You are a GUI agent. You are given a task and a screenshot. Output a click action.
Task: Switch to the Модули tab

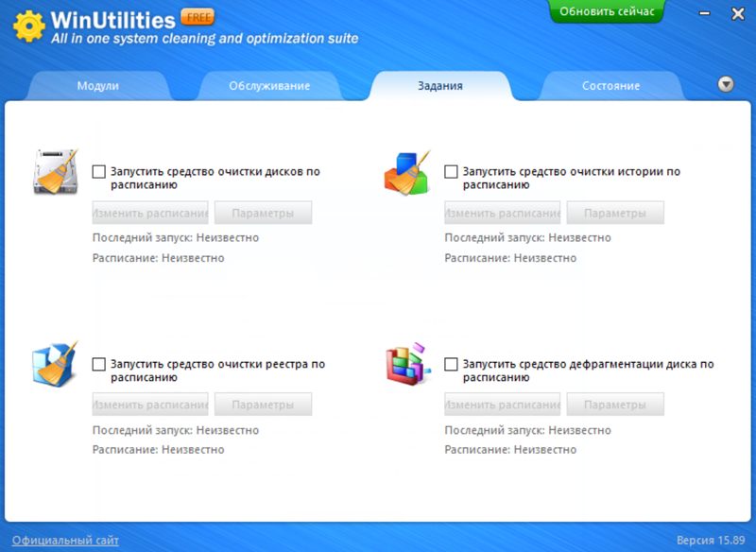point(98,86)
